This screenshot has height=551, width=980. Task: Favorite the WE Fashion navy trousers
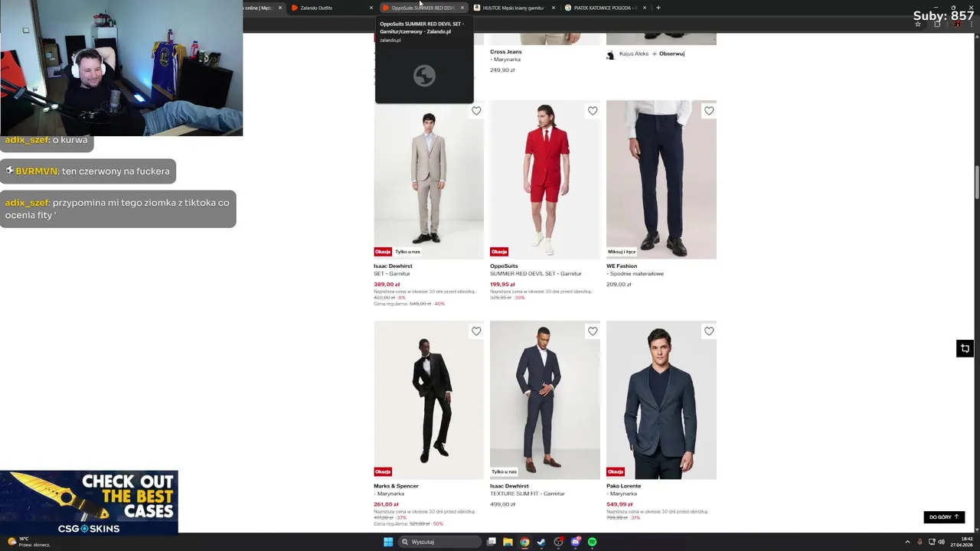tap(709, 111)
